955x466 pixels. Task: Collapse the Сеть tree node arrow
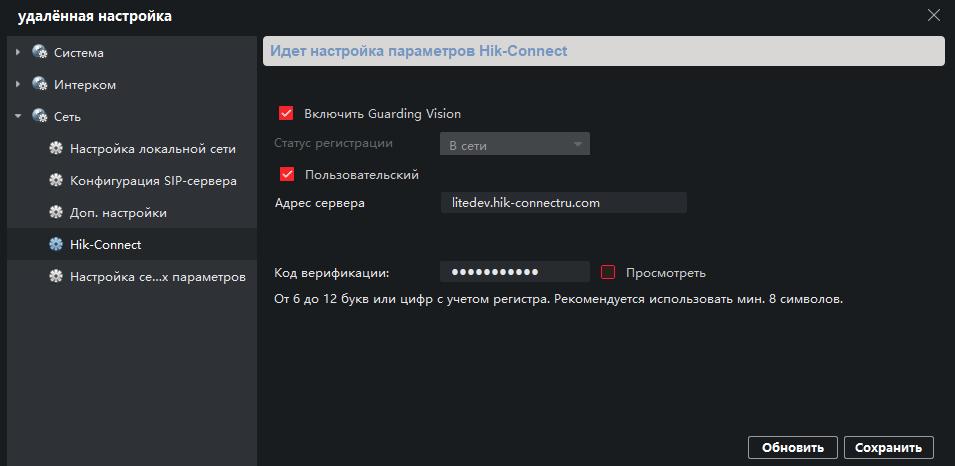[18, 116]
